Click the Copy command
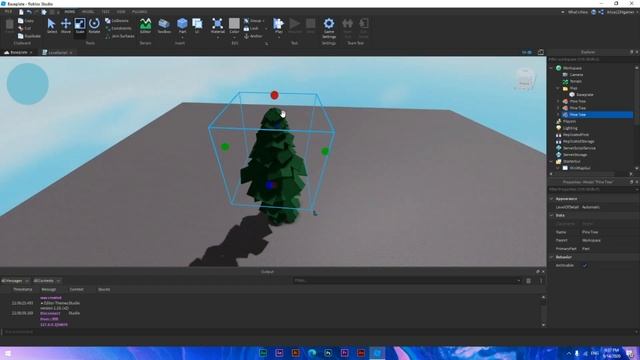This screenshot has height=360, width=640. pos(26,21)
